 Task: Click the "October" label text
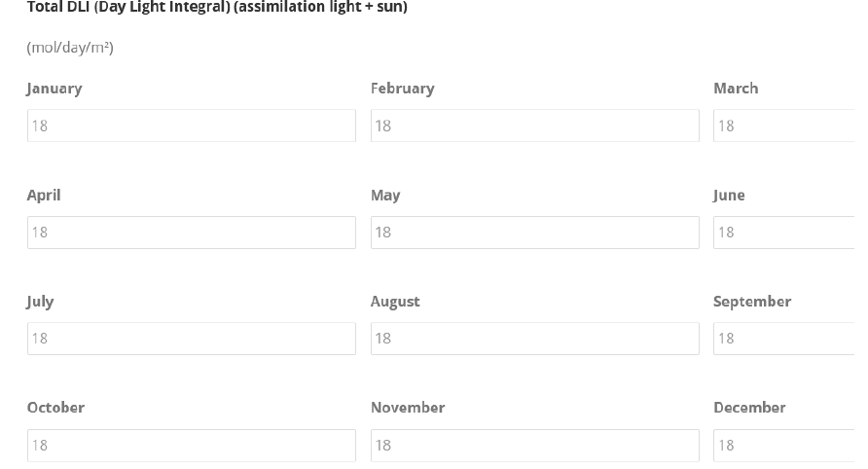[x=55, y=408]
